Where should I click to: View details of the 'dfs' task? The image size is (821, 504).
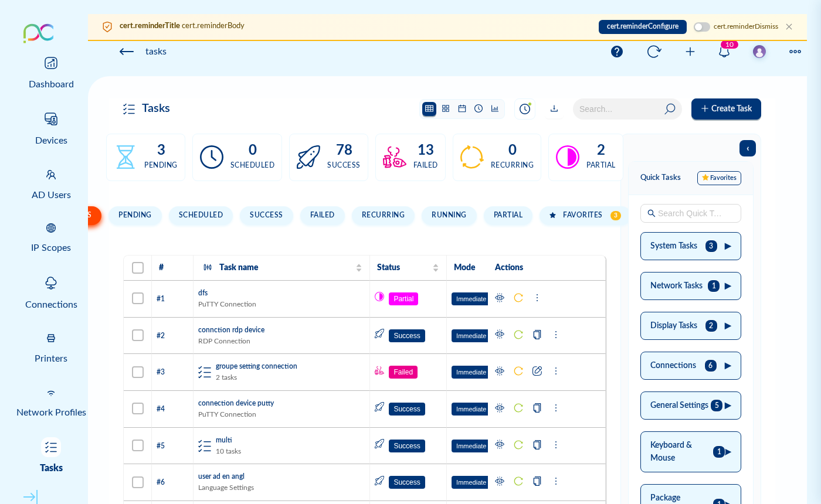tap(500, 298)
